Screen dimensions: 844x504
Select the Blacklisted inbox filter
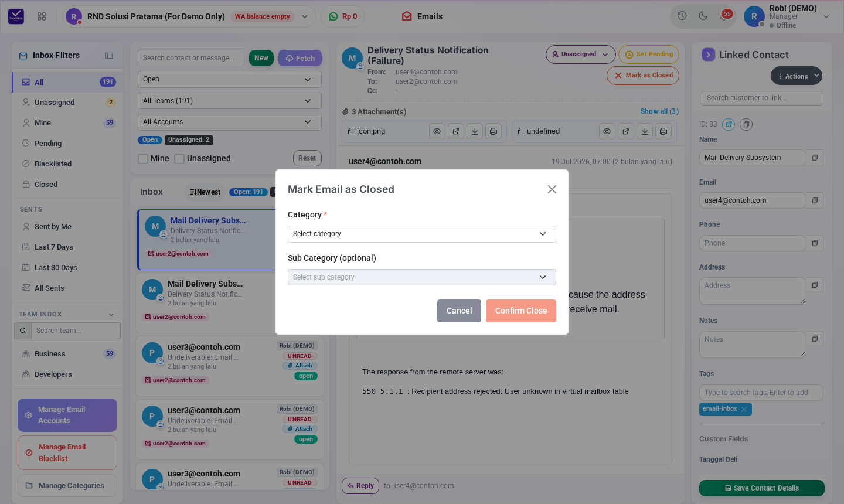[67, 164]
